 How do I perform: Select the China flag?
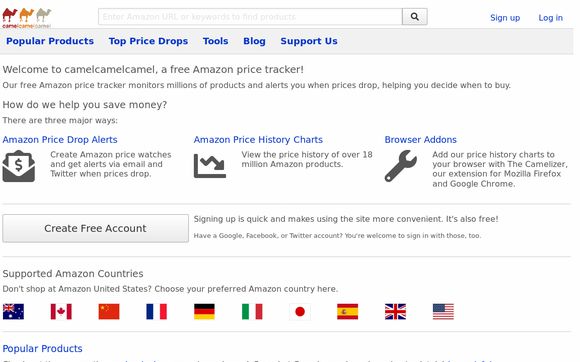coord(109,312)
